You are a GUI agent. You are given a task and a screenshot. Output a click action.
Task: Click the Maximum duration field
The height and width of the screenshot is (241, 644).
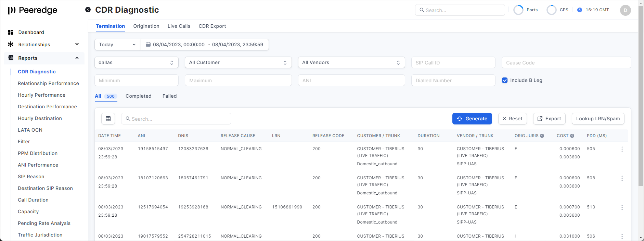238,80
